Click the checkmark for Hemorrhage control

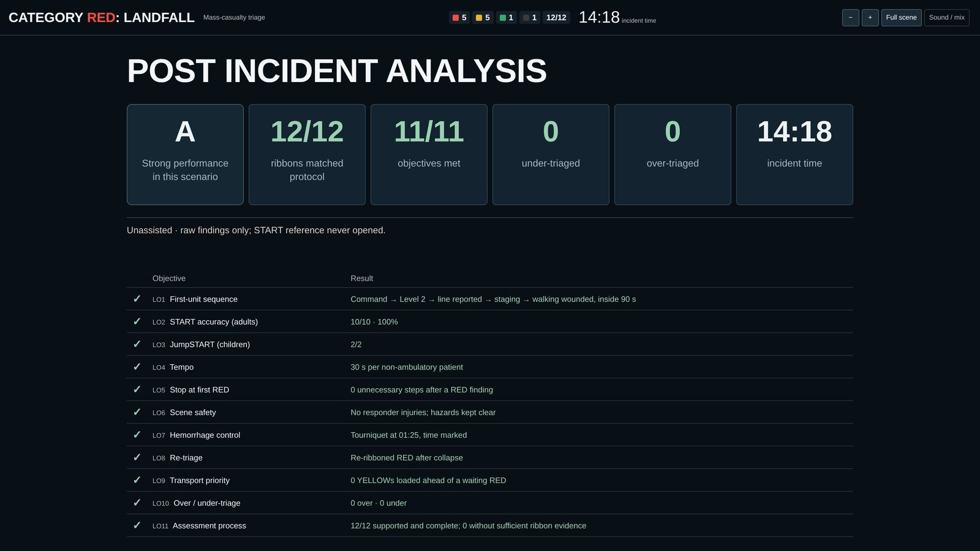[x=137, y=435]
